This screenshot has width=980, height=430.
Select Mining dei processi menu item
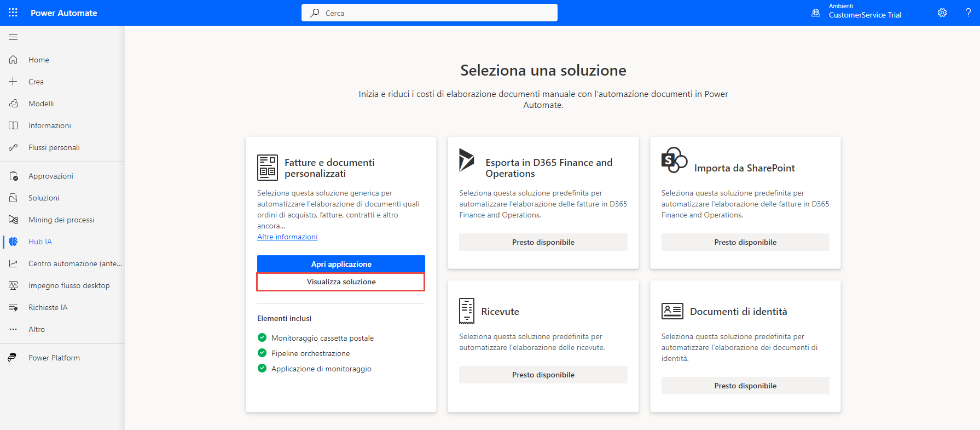click(x=61, y=220)
